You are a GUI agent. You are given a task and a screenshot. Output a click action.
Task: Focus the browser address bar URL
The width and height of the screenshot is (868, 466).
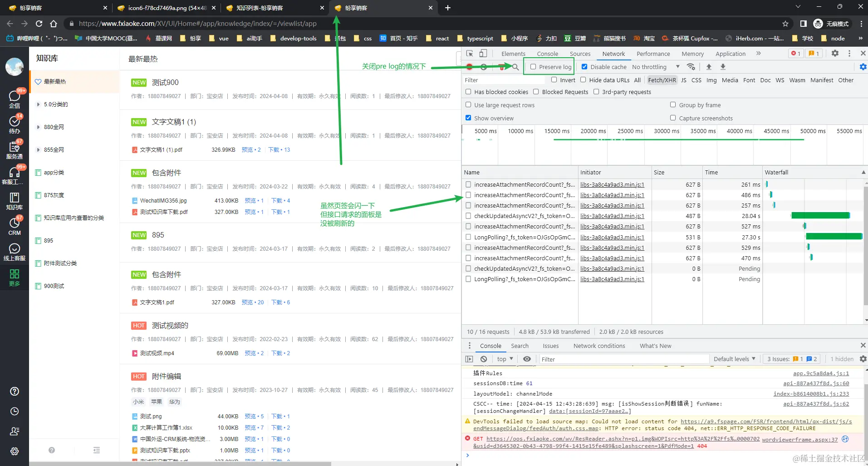pyautogui.click(x=197, y=24)
